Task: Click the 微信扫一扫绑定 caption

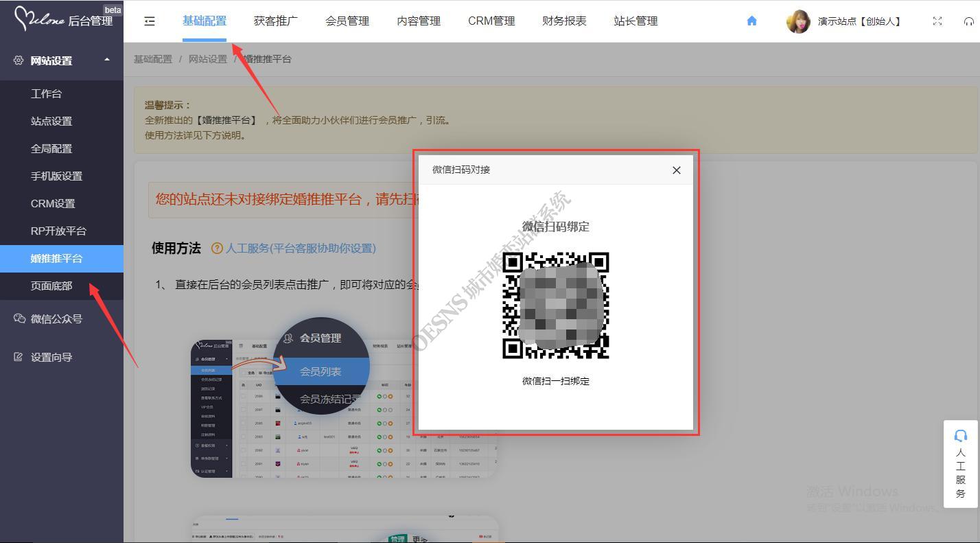Action: [x=556, y=381]
